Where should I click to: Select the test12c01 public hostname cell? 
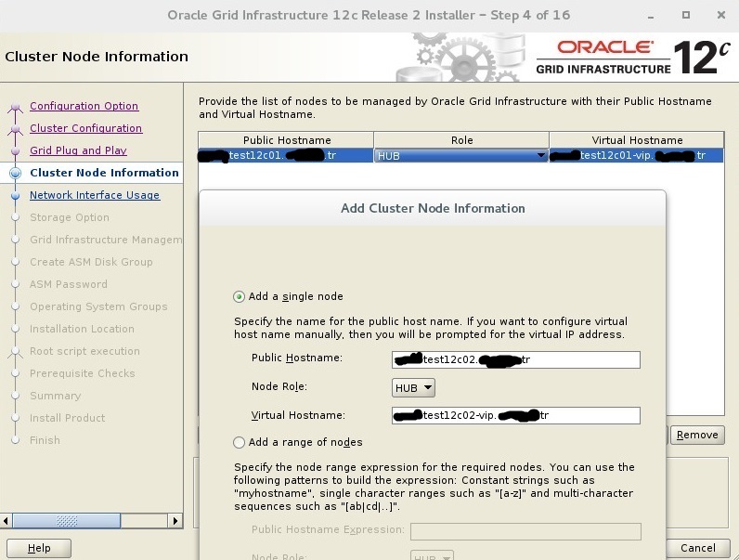tap(286, 156)
